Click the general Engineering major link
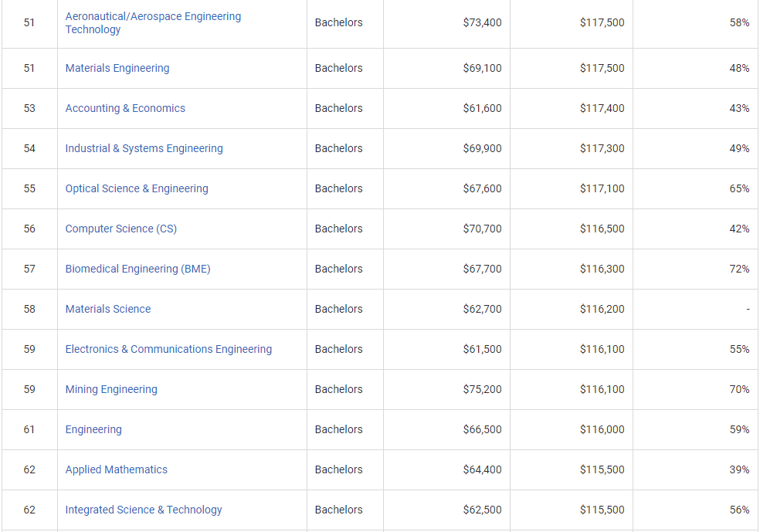Screen dimensions: 760x532 (93, 429)
